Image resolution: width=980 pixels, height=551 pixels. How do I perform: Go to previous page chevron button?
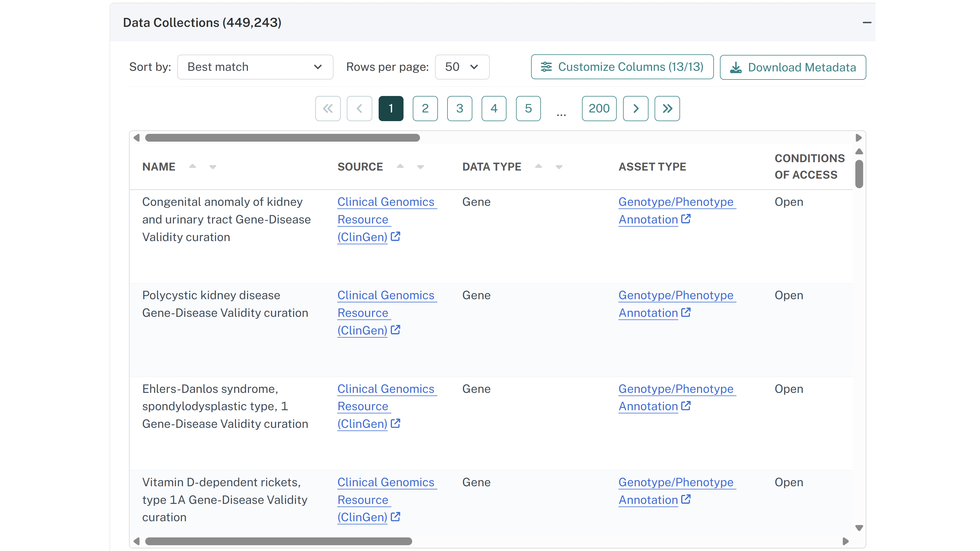[359, 109]
